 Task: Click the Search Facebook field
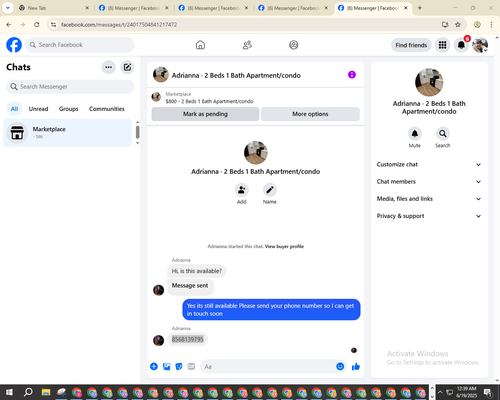(80, 45)
